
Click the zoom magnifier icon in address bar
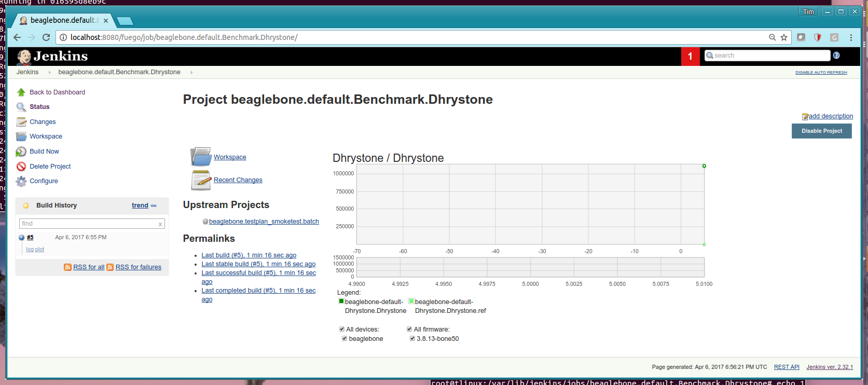pos(773,37)
